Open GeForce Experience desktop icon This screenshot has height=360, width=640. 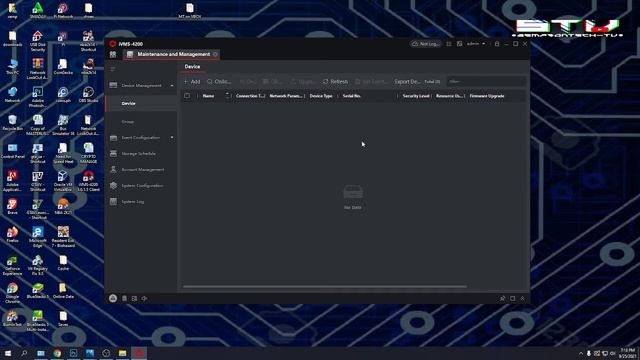pos(12,265)
